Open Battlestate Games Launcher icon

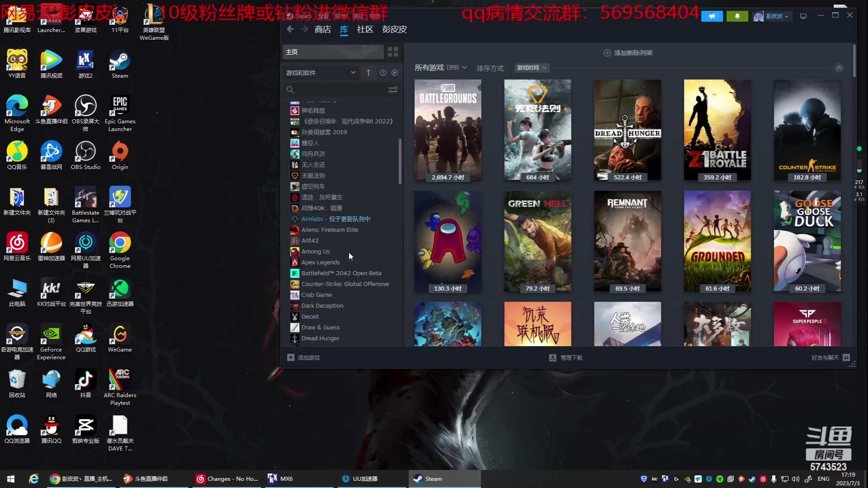click(85, 205)
